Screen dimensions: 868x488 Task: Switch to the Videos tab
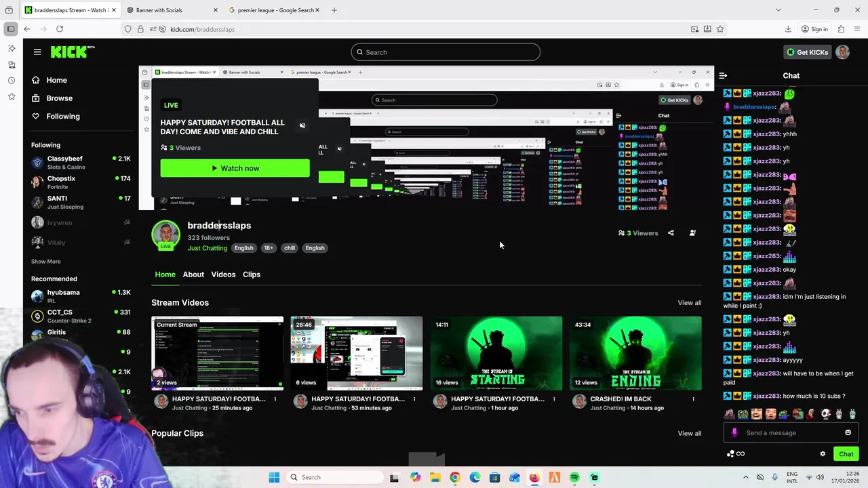[x=223, y=274]
